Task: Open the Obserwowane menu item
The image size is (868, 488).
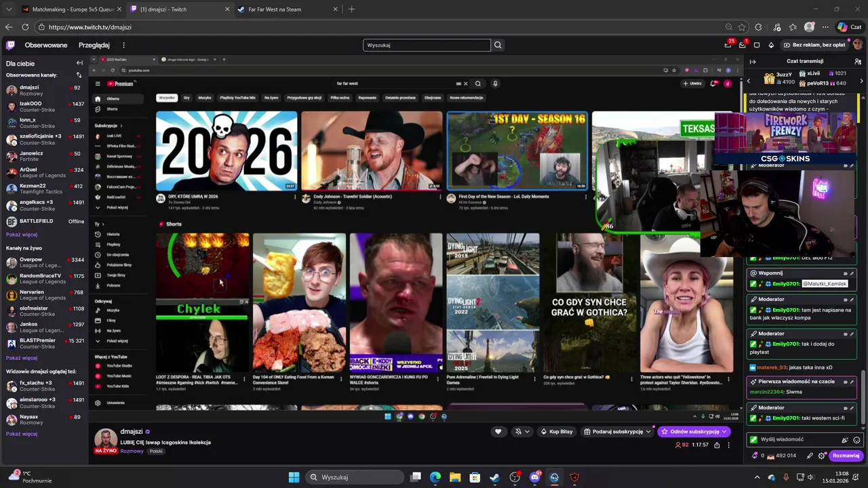Action: [46, 45]
